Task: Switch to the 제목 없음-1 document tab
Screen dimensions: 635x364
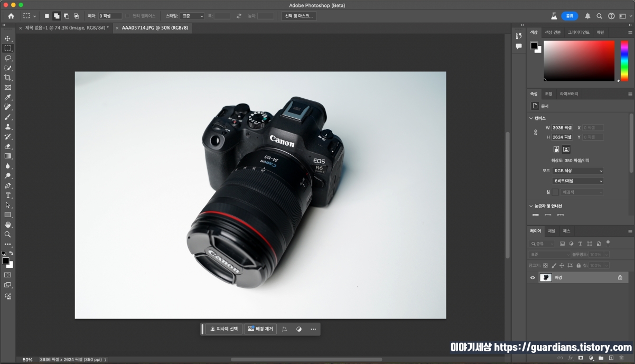Action: pyautogui.click(x=67, y=27)
